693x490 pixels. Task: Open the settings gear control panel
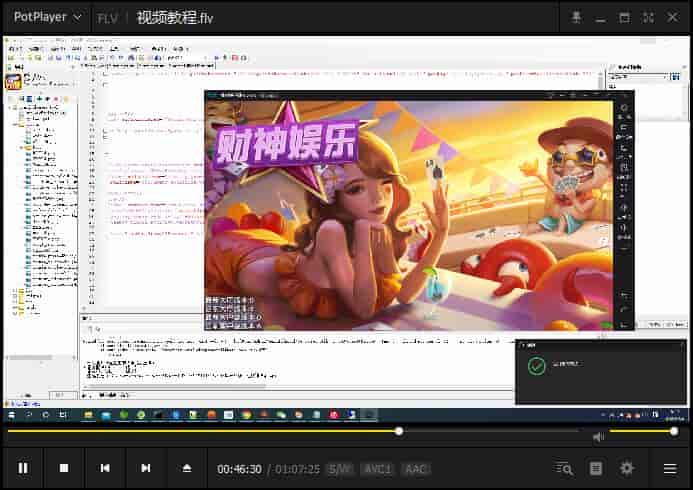(627, 468)
